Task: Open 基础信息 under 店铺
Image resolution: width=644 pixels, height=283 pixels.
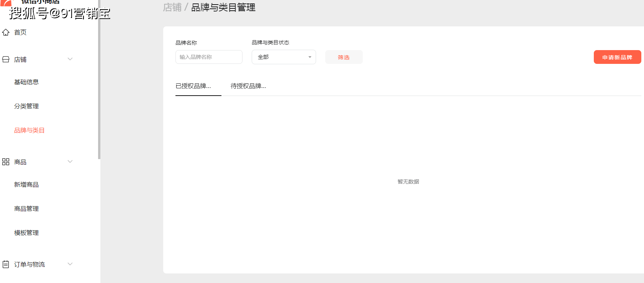Action: click(x=26, y=82)
